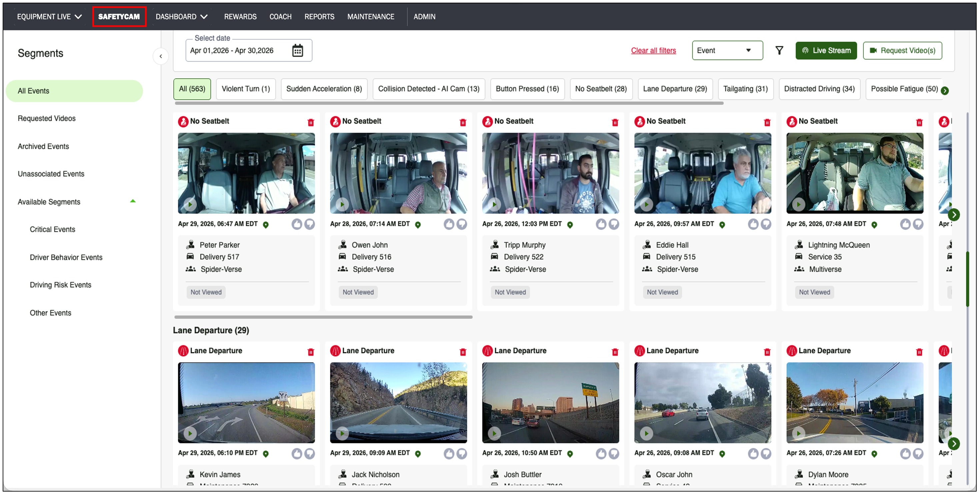980x495 pixels.
Task: Expand the Dashboard dropdown menu
Action: tap(182, 17)
